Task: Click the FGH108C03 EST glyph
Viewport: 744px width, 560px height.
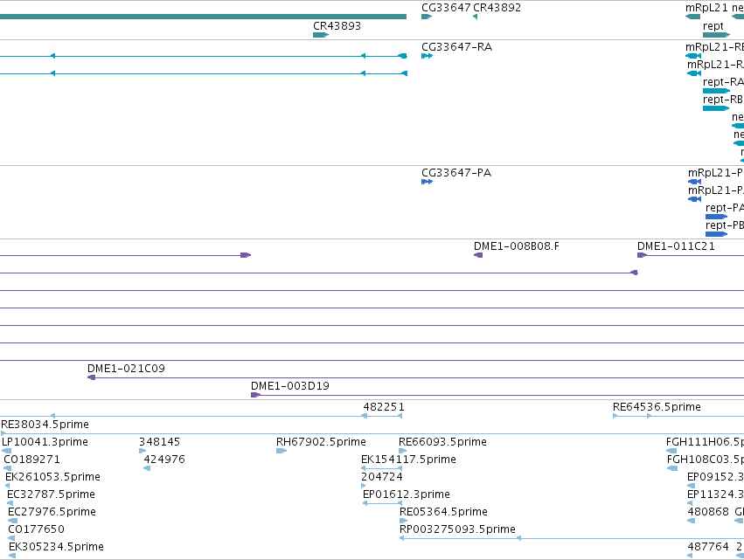Action: 672,468
